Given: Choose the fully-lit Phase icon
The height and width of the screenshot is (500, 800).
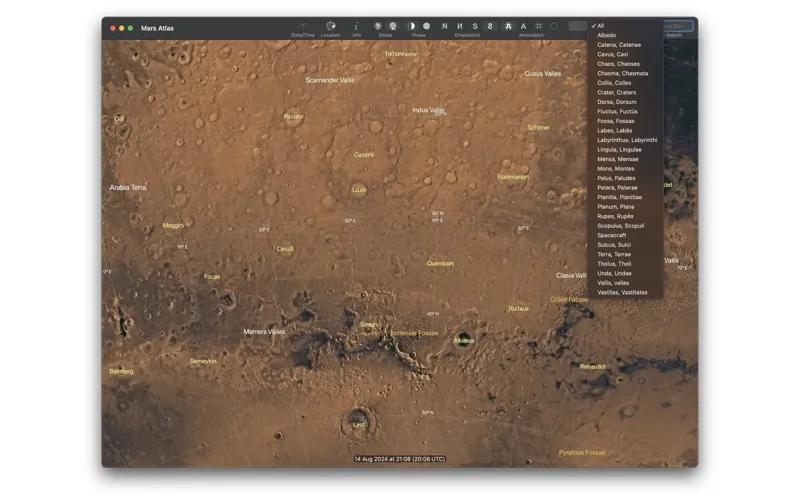Looking at the screenshot, I should (x=427, y=26).
